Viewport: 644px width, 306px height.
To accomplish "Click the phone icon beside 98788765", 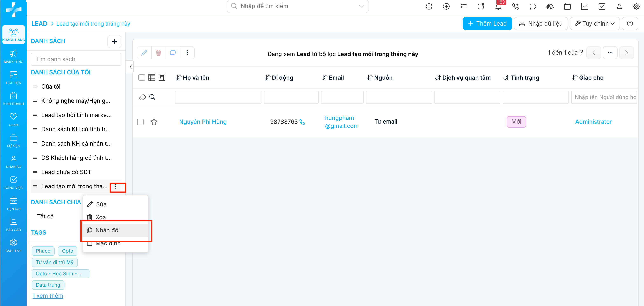I will click(x=302, y=122).
